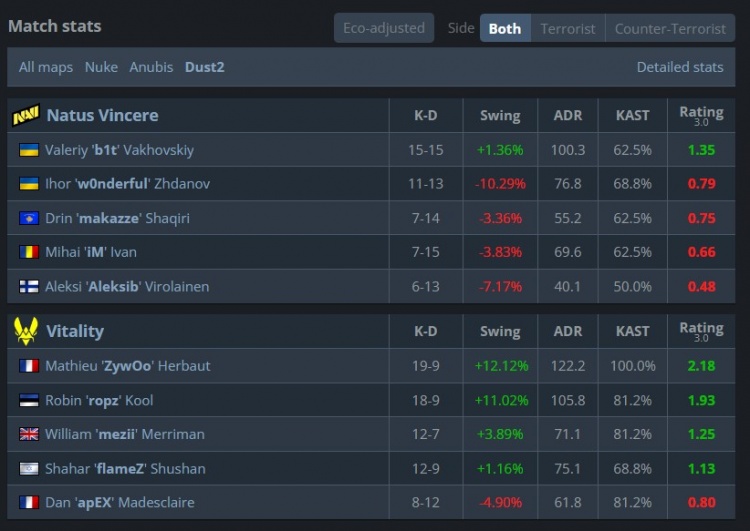Click apEX's -4.90% swing value
Image resolution: width=750 pixels, height=531 pixels.
500,503
